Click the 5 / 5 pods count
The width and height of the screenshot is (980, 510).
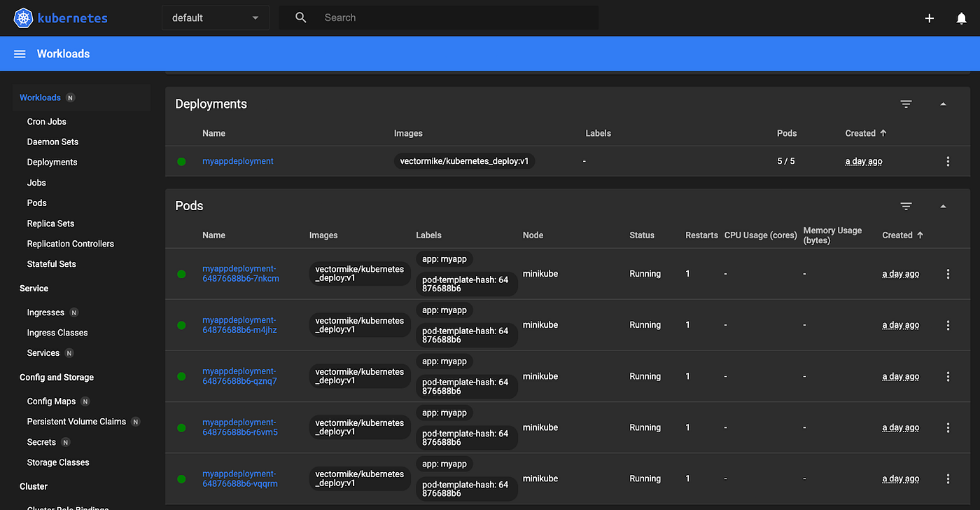point(786,161)
